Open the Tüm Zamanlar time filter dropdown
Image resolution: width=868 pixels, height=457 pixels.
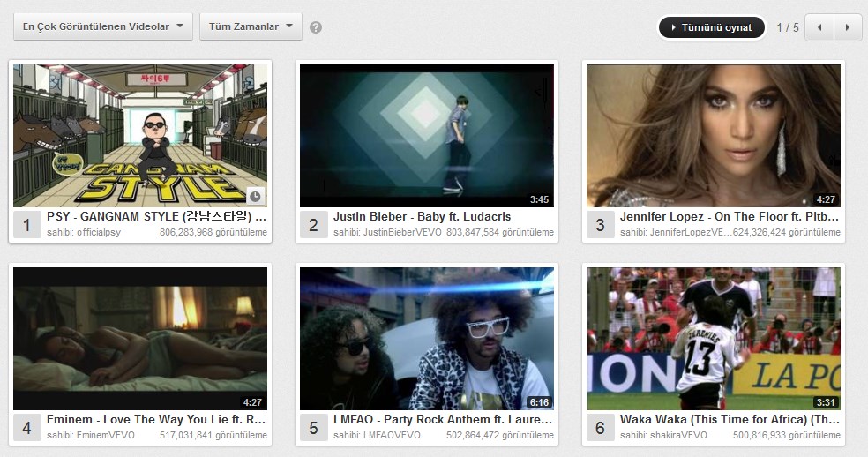pyautogui.click(x=251, y=26)
